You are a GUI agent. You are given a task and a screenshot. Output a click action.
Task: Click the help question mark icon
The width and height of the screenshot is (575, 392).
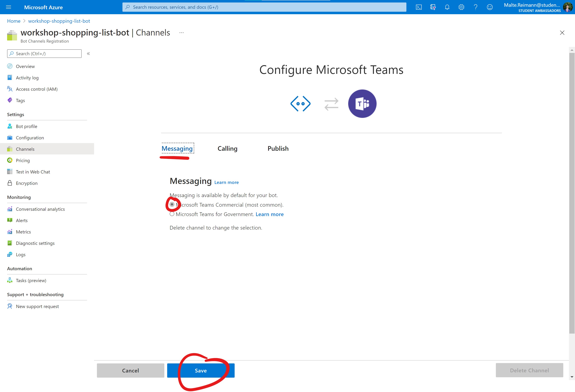pos(476,7)
